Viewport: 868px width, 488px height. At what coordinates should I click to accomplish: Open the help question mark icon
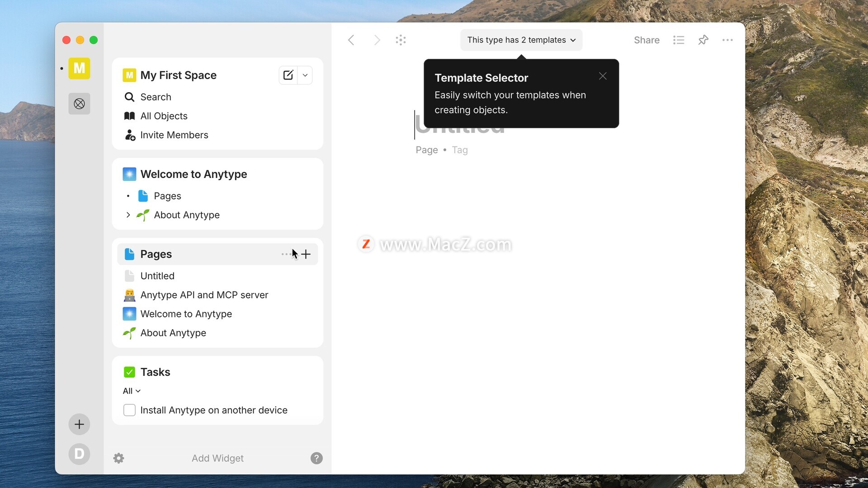(x=316, y=458)
